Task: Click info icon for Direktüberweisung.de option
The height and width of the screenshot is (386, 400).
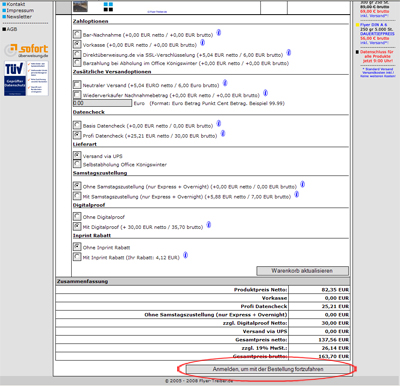Action: pos(289,53)
